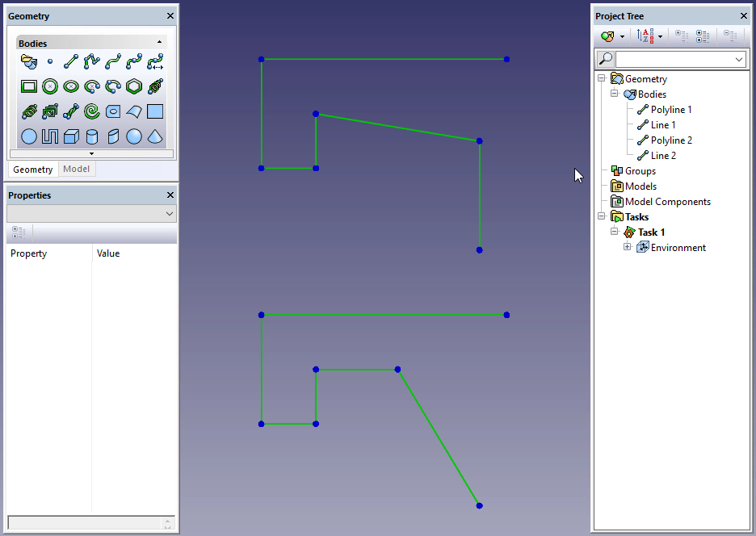Select Polyline 2 in the Project Tree
Screen dimensions: 756x536
click(670, 140)
